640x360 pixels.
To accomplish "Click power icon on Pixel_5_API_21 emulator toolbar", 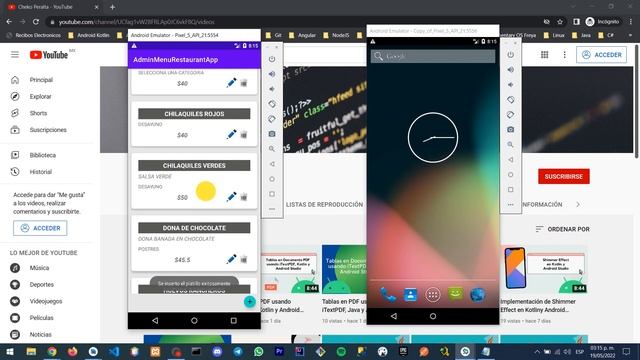I will coord(272,59).
